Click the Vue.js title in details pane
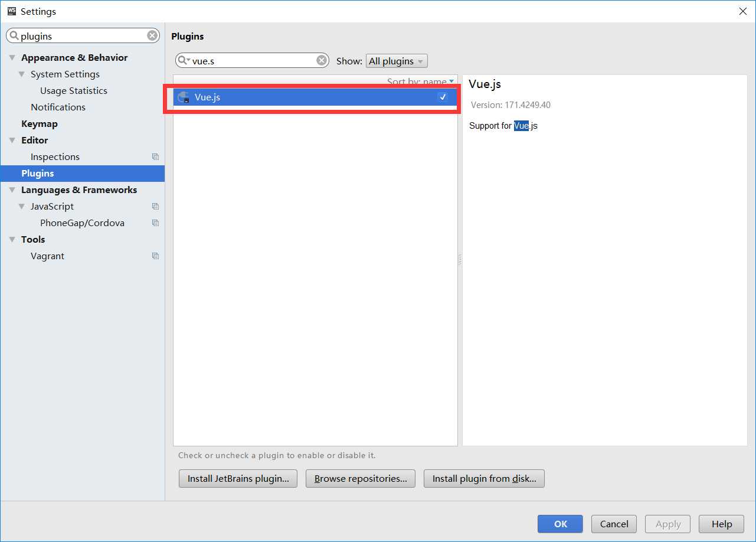The image size is (756, 542). 485,84
